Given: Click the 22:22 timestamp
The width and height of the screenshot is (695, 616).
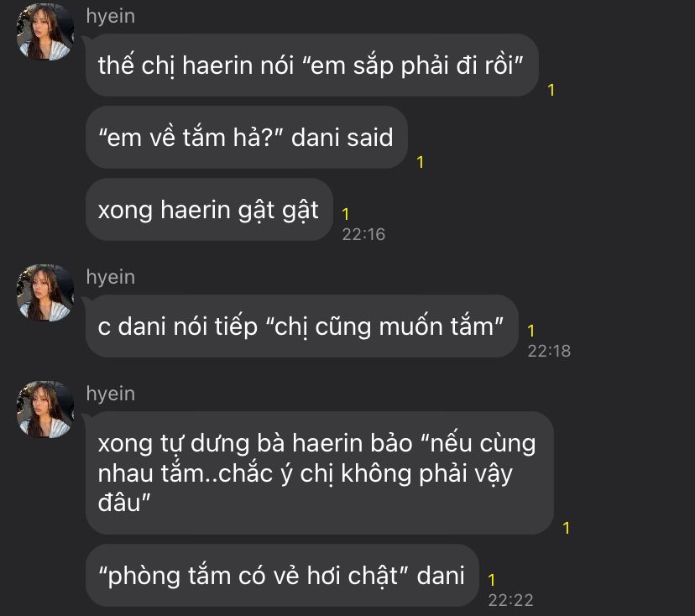Looking at the screenshot, I should pyautogui.click(x=510, y=600).
